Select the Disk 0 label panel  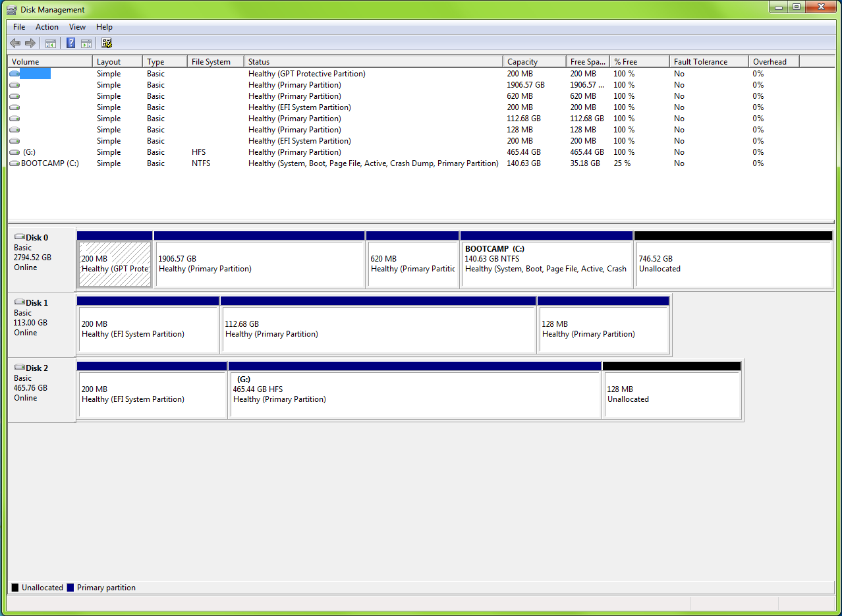[42, 260]
